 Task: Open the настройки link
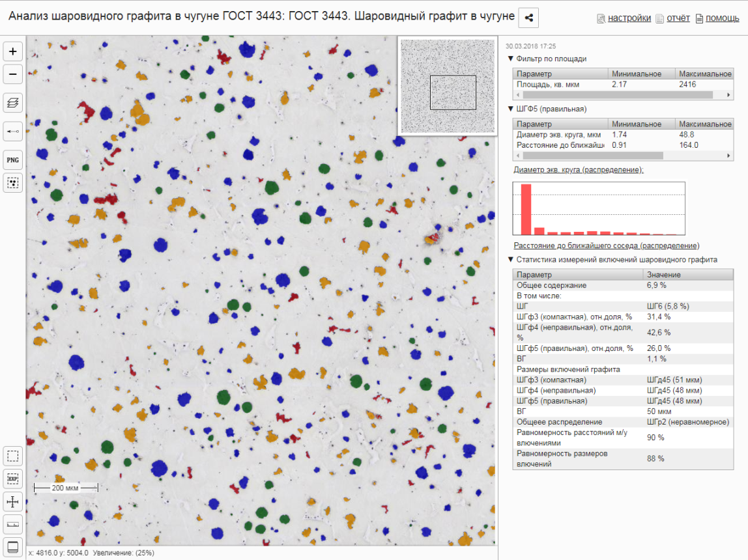(629, 18)
